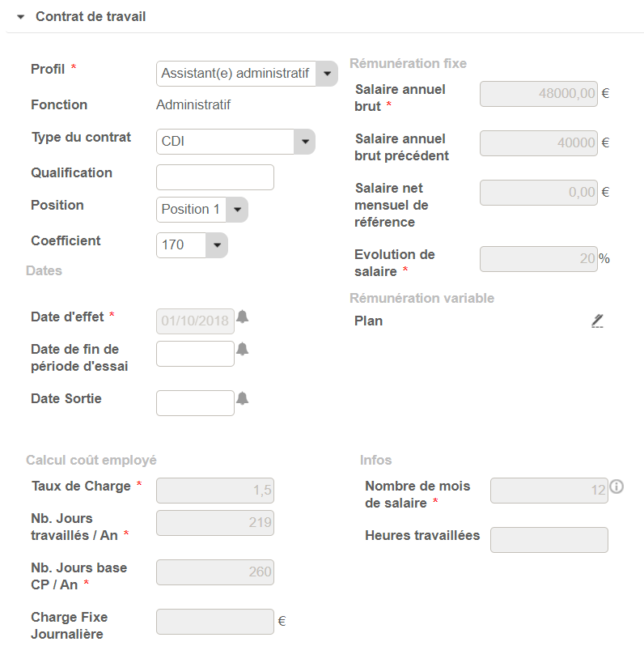The height and width of the screenshot is (646, 644).
Task: Focus the Date Sortie input field
Action: pyautogui.click(x=195, y=403)
